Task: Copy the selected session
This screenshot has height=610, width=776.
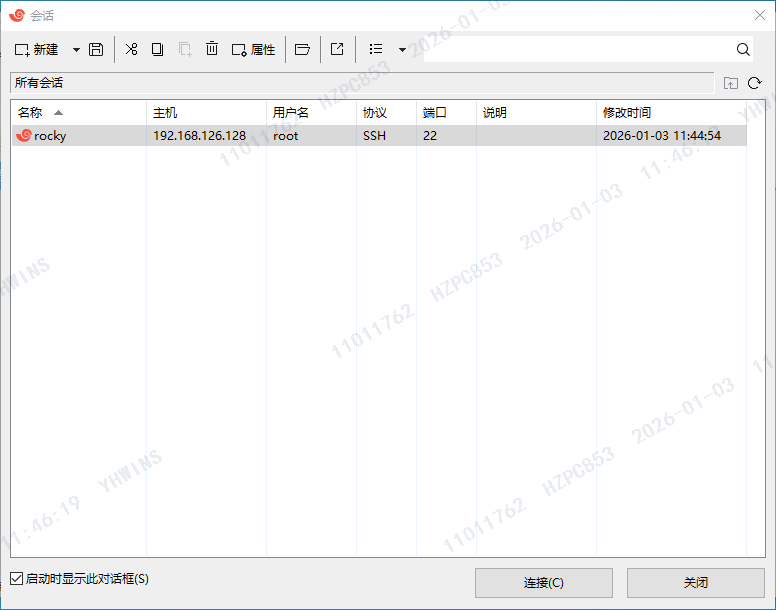Action: [157, 49]
